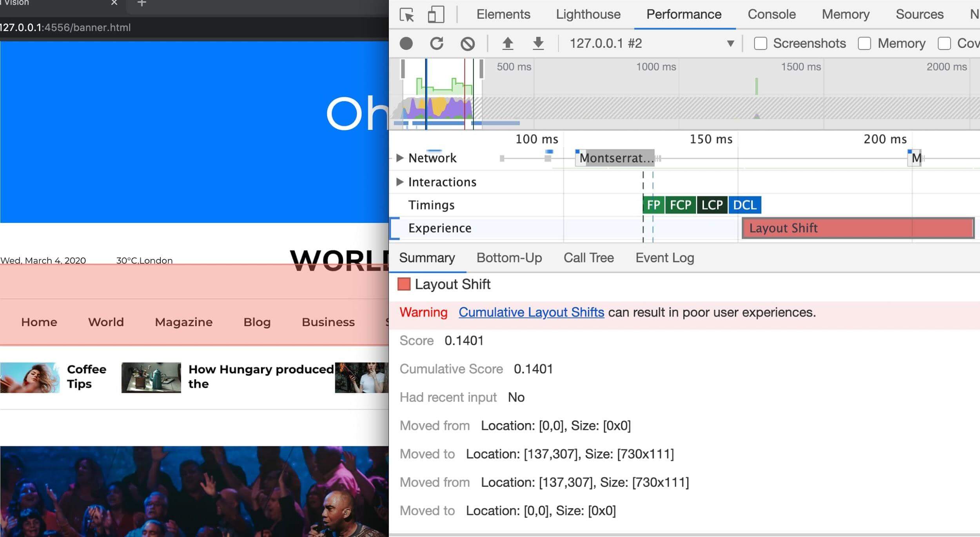This screenshot has width=980, height=537.
Task: Click the Cumulative Layout Shifts warning link
Action: coord(532,311)
